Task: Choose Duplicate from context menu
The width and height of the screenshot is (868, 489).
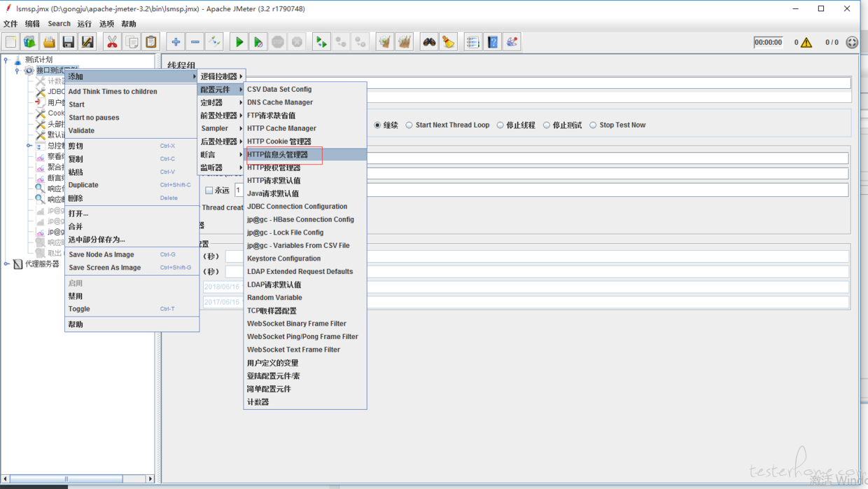Action: click(x=132, y=185)
